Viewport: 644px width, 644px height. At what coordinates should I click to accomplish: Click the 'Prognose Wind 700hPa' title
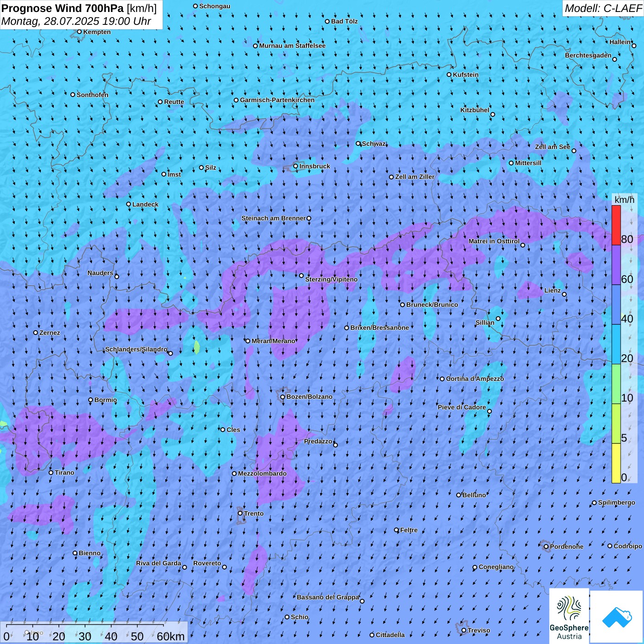pos(63,8)
